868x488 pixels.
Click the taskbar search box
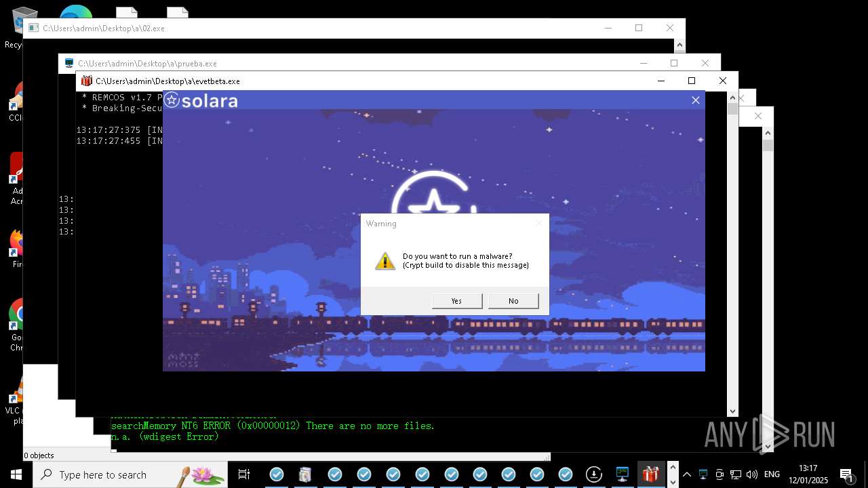(x=130, y=474)
